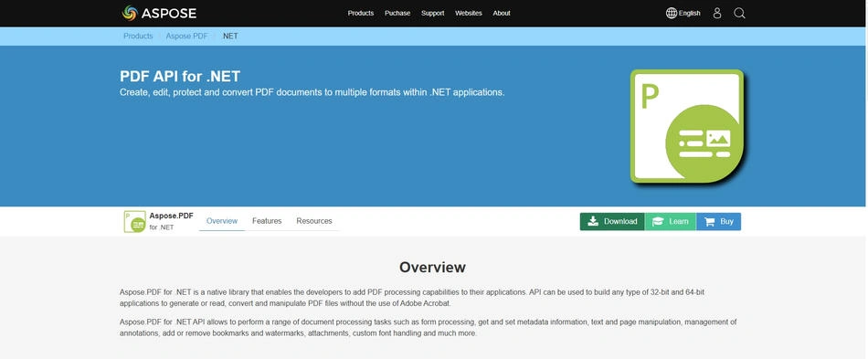Open the globe language icon

(x=671, y=14)
